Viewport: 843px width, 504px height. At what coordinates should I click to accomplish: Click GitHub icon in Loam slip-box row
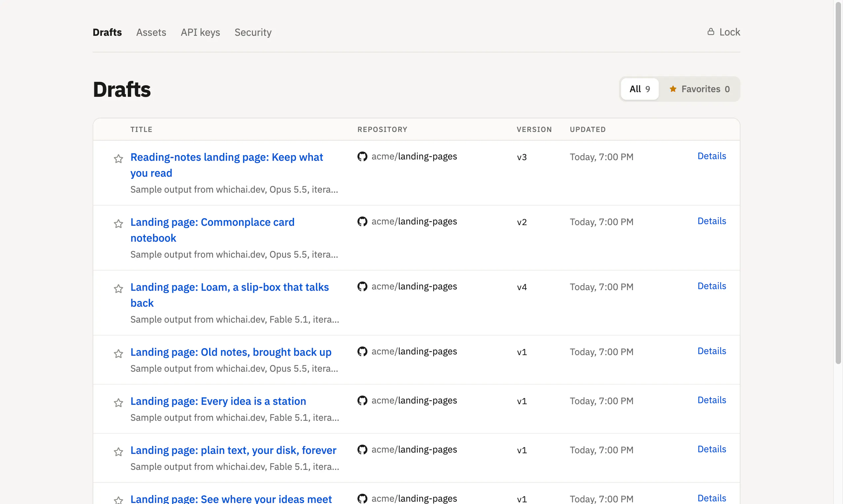click(362, 286)
